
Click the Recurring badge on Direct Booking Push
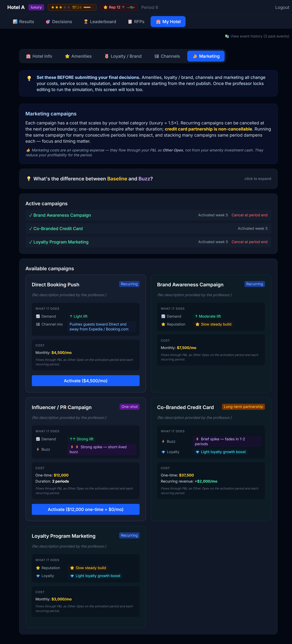click(x=129, y=284)
